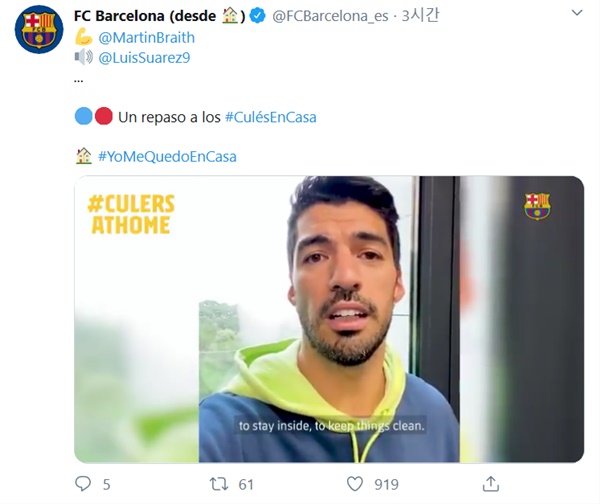The height and width of the screenshot is (504, 600).
Task: Click the @FCBarcelona_es handle
Action: point(330,16)
